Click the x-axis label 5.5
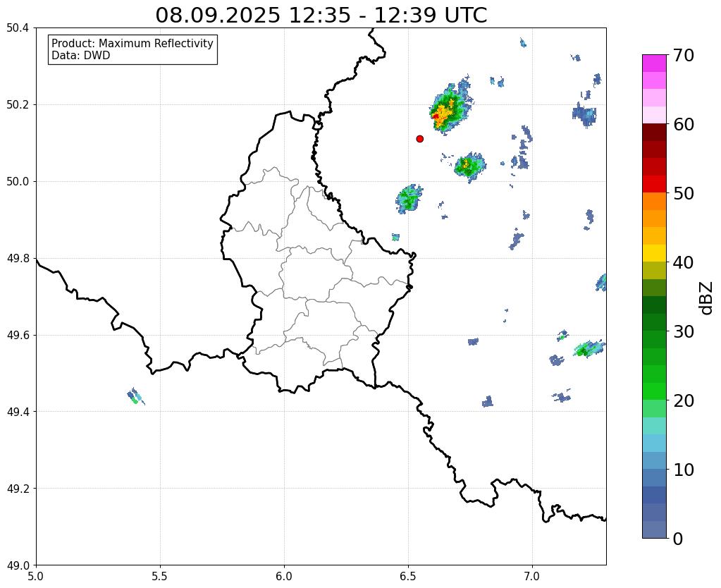This screenshot has height=588, width=721. point(160,576)
